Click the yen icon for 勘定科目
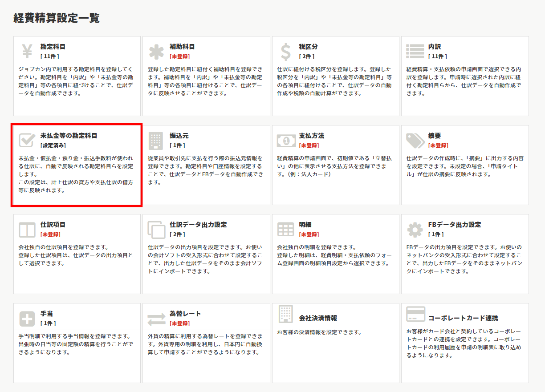 click(x=27, y=51)
